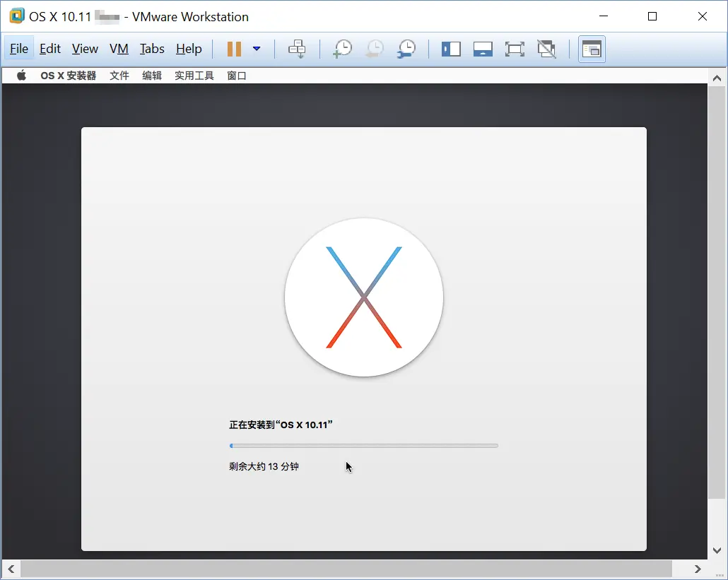Open the guest 窗口 menu
This screenshot has width=728, height=580.
[237, 75]
